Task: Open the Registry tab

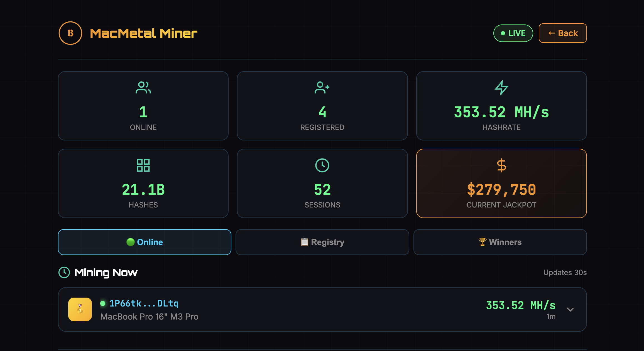Action: 322,242
